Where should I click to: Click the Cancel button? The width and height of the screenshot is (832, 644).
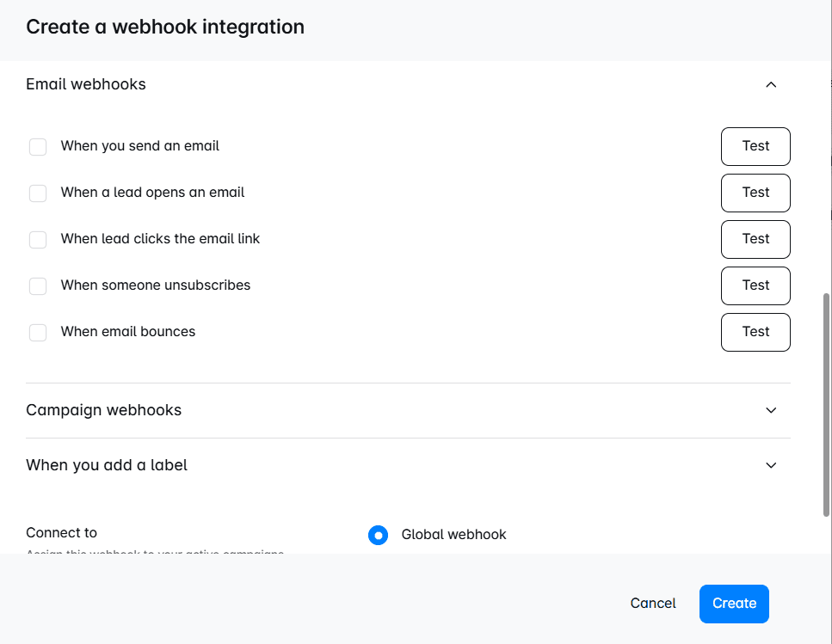pyautogui.click(x=652, y=604)
